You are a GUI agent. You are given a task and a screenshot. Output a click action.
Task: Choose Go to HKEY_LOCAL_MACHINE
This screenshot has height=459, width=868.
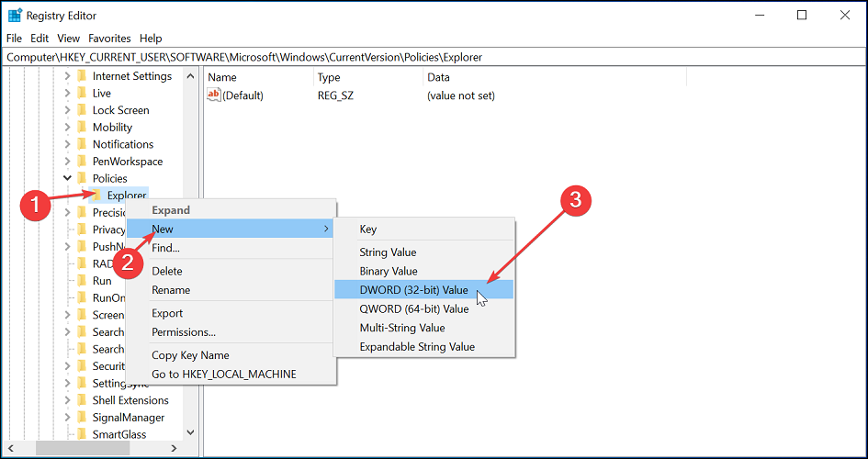231,374
